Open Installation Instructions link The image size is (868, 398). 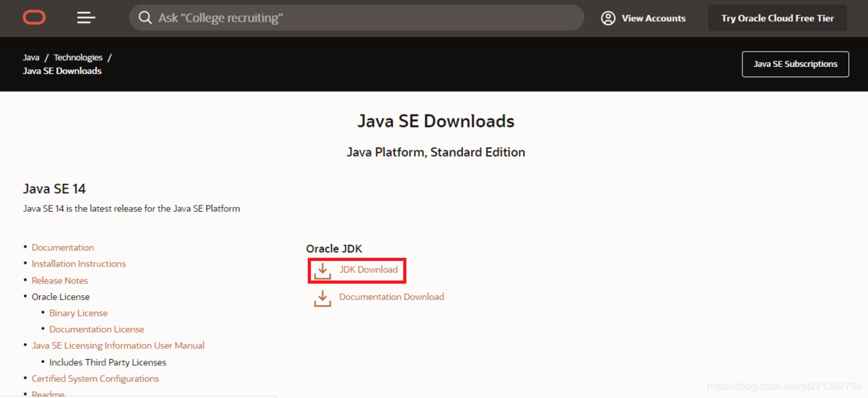79,263
